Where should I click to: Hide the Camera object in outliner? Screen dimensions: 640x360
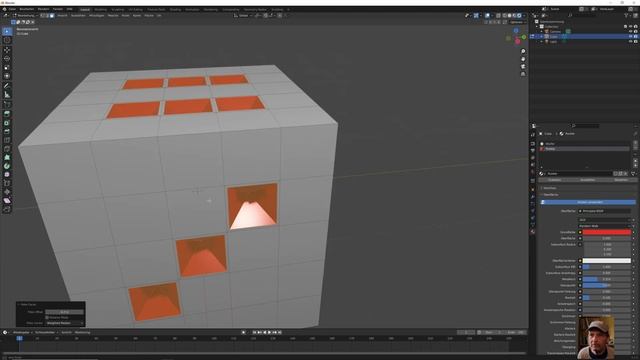pyautogui.click(x=631, y=31)
